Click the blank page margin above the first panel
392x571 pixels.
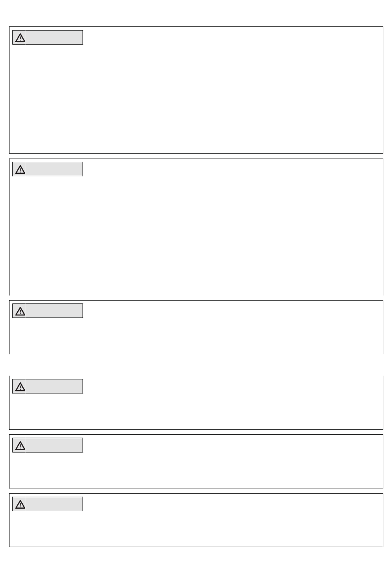point(196,13)
